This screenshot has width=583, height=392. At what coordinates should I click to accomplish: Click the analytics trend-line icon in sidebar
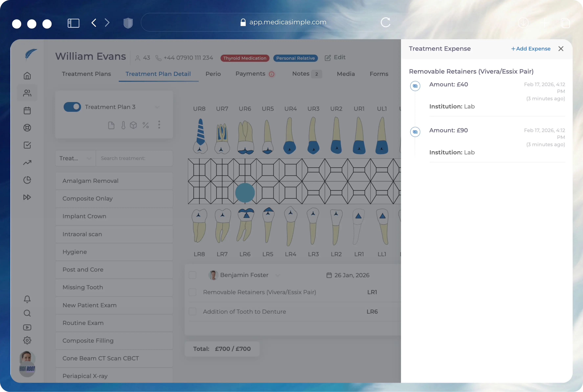[x=27, y=163]
